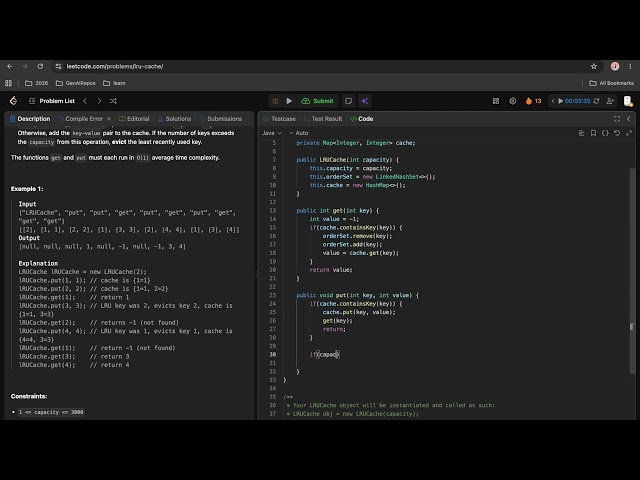Click the Auto indicator in editor toolbar
The width and height of the screenshot is (640, 480).
click(299, 133)
